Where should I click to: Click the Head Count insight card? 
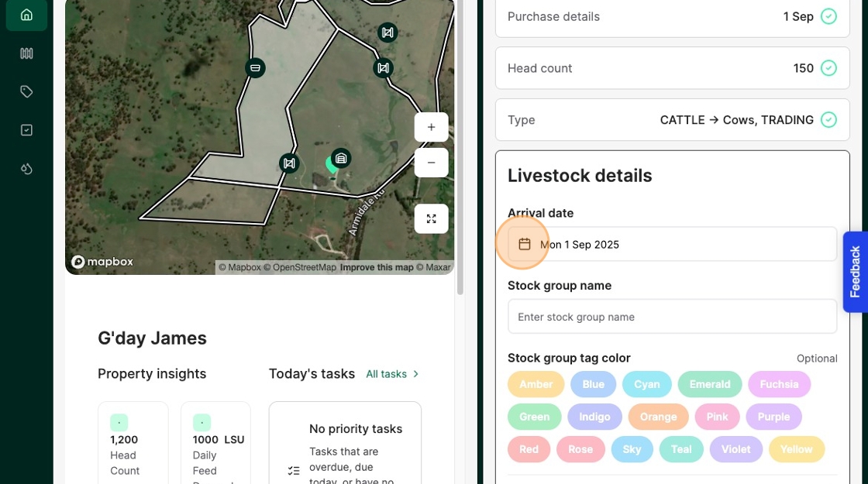coord(133,442)
